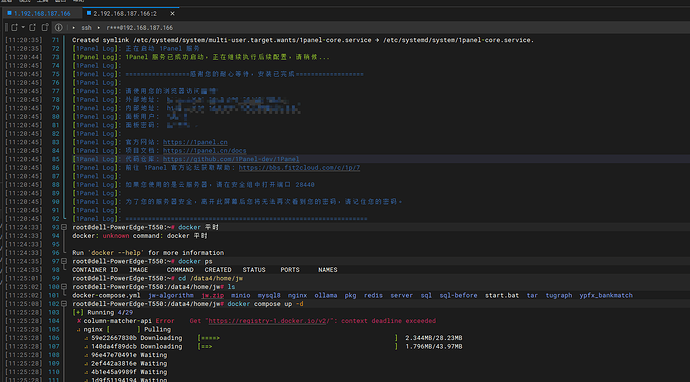690x382 pixels.
Task: Click 'docker: unknown command' error line
Action: tap(139, 236)
